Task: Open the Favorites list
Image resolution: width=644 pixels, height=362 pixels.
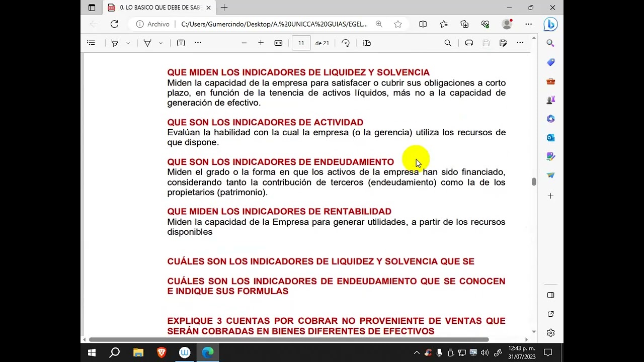Action: [444, 24]
